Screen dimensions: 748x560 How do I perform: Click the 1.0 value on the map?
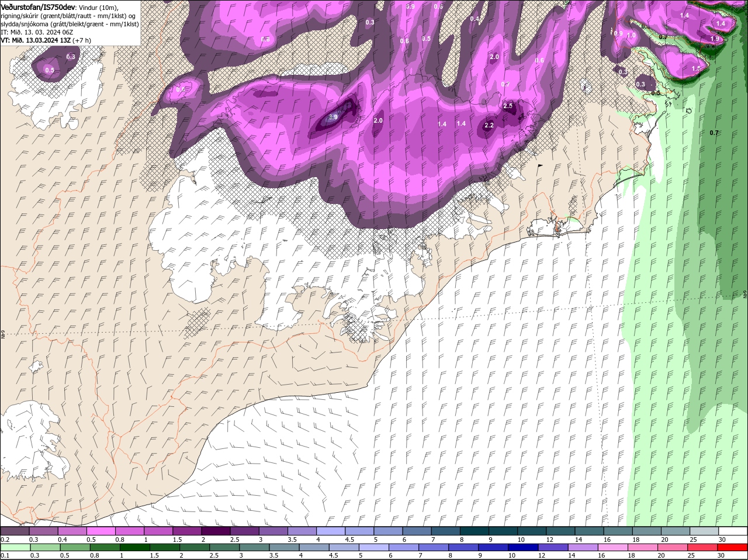pyautogui.click(x=631, y=35)
